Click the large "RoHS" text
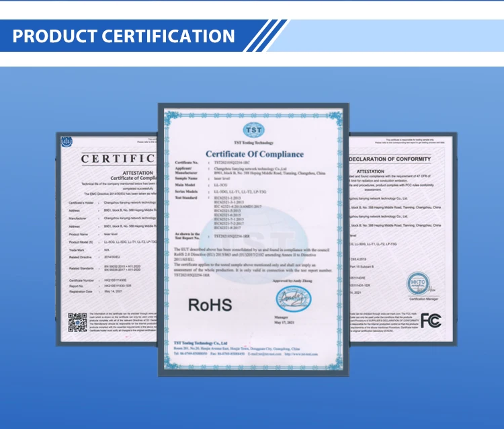504x429 pixels. [x=210, y=305]
